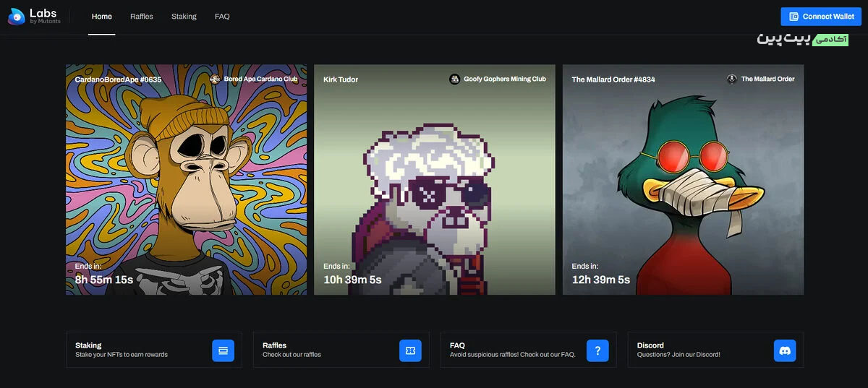Click 'Check out our raffles' text

pyautogui.click(x=292, y=355)
